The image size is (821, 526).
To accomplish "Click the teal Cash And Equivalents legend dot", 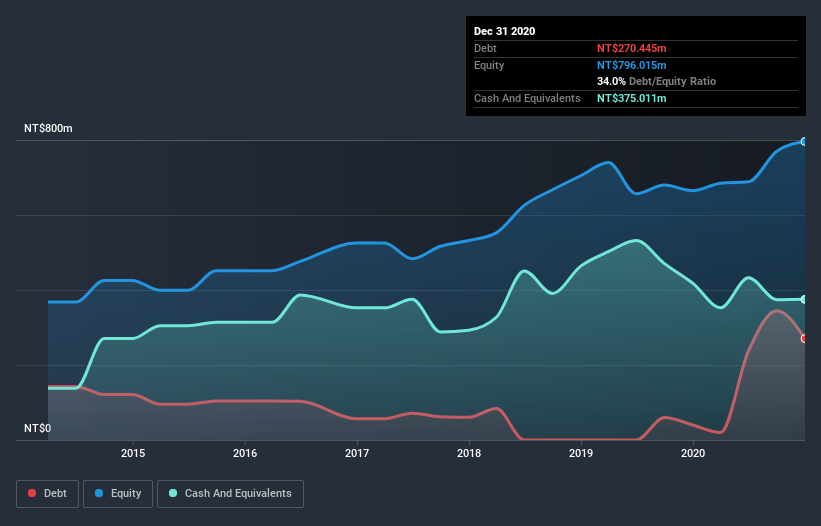I will (173, 493).
